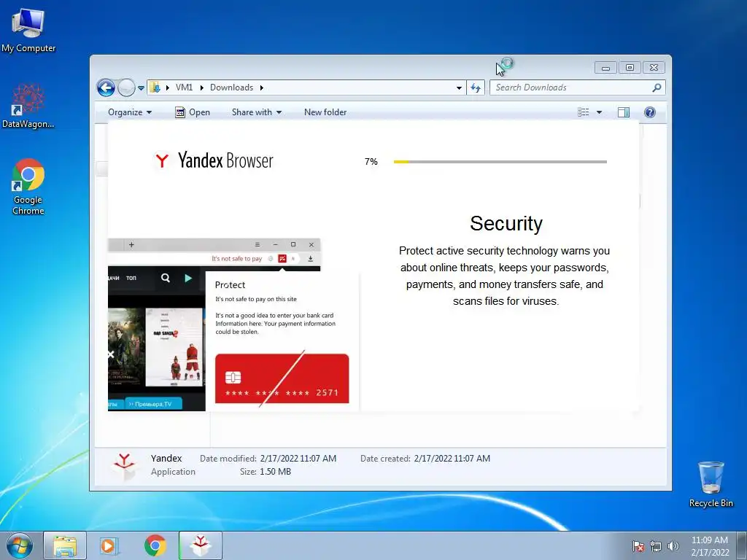
Task: Maximize the Downloads Explorer window
Action: coord(630,68)
